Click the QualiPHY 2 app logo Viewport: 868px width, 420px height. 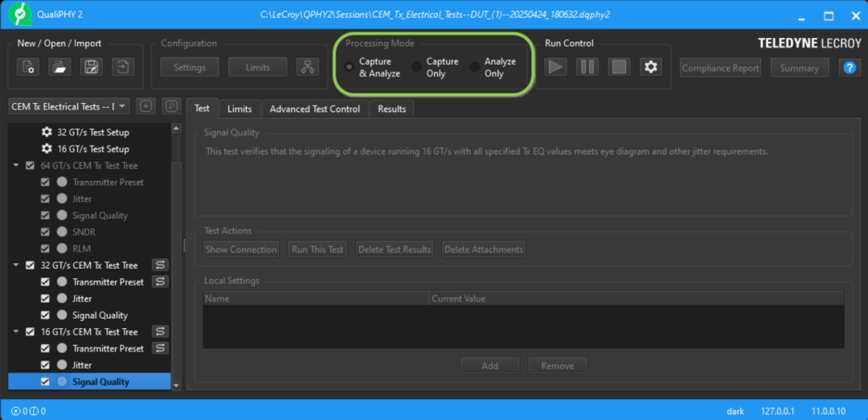pos(19,14)
